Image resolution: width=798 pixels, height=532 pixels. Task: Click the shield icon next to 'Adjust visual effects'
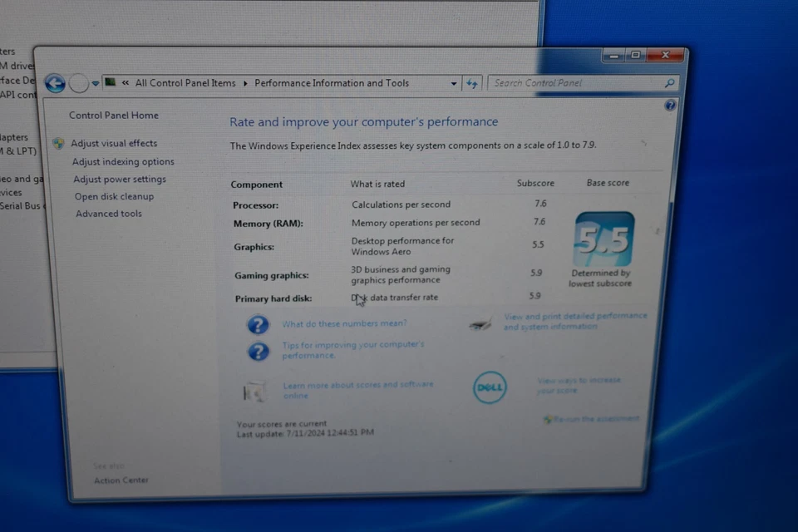57,143
